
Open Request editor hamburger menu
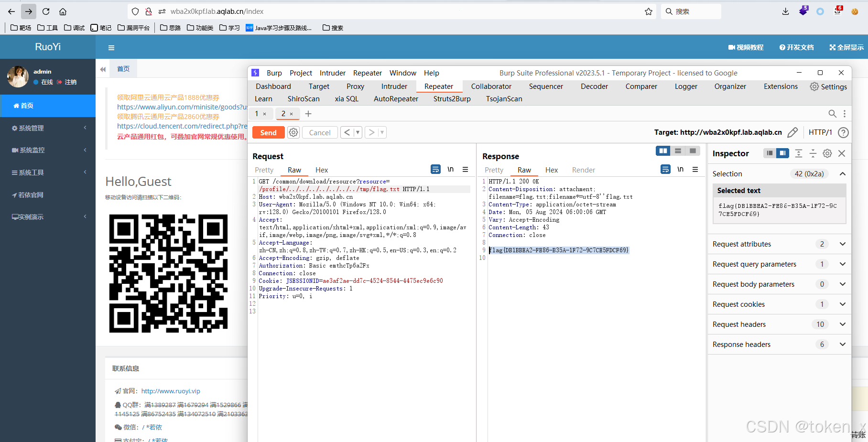click(x=465, y=169)
